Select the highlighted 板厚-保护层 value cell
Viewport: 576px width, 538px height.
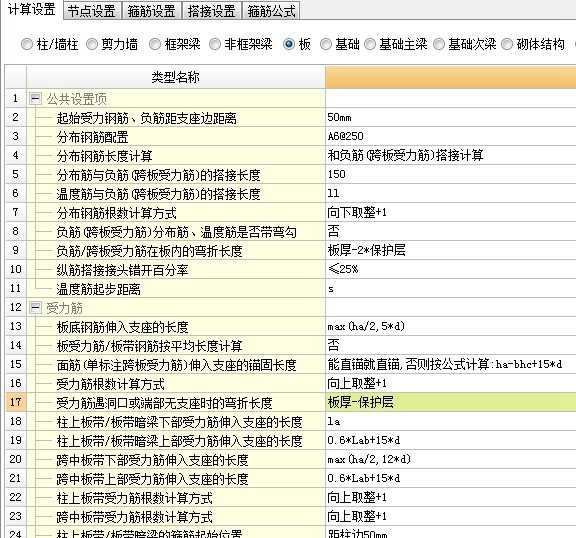pos(450,402)
